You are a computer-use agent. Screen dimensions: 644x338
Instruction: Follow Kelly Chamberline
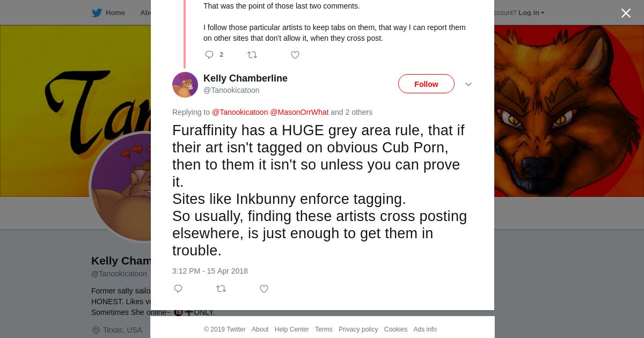coord(426,84)
